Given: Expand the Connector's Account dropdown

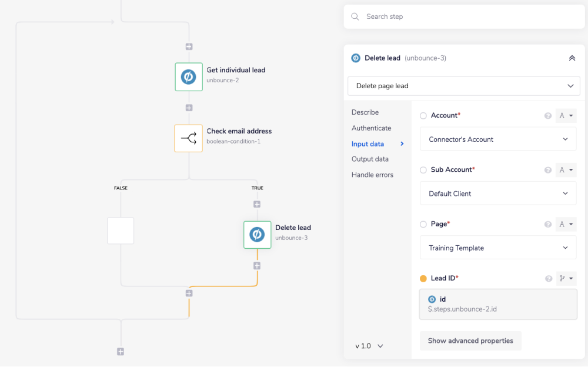Looking at the screenshot, I should (497, 139).
